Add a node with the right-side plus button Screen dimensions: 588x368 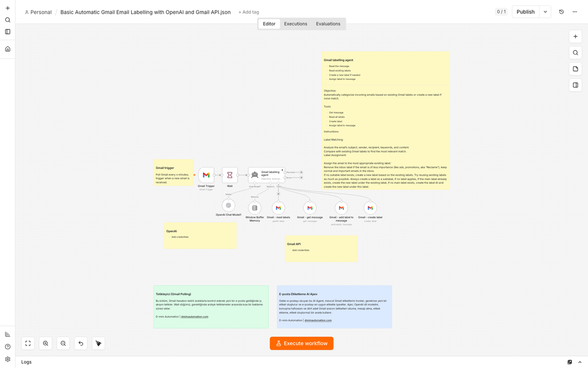(x=575, y=37)
